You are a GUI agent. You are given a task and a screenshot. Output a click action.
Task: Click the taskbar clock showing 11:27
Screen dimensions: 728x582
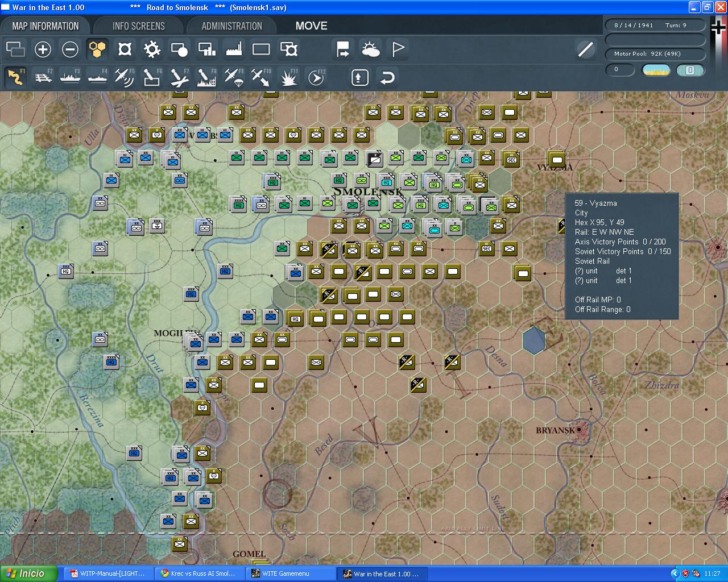pos(712,573)
